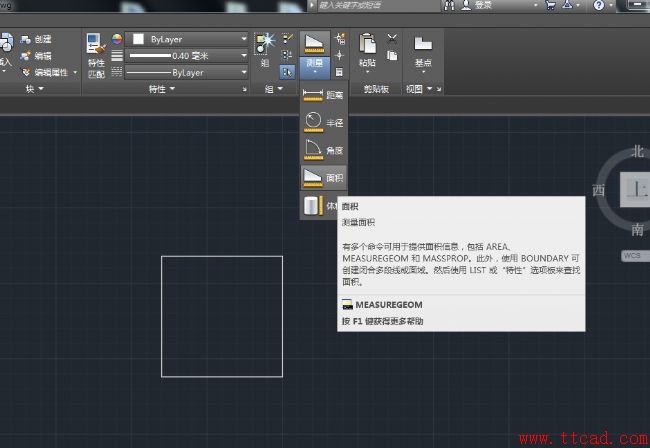Click the binoculars search icon
The height and width of the screenshot is (448, 650).
[449, 5]
